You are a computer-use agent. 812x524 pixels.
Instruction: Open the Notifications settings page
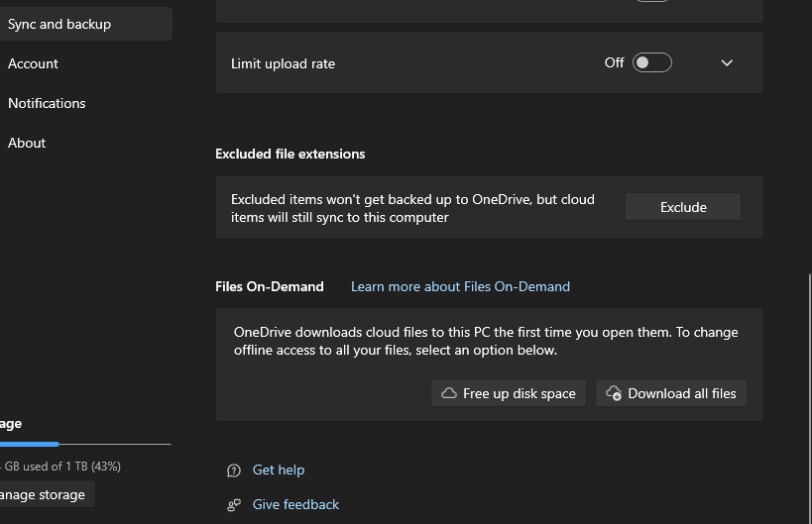click(x=47, y=103)
